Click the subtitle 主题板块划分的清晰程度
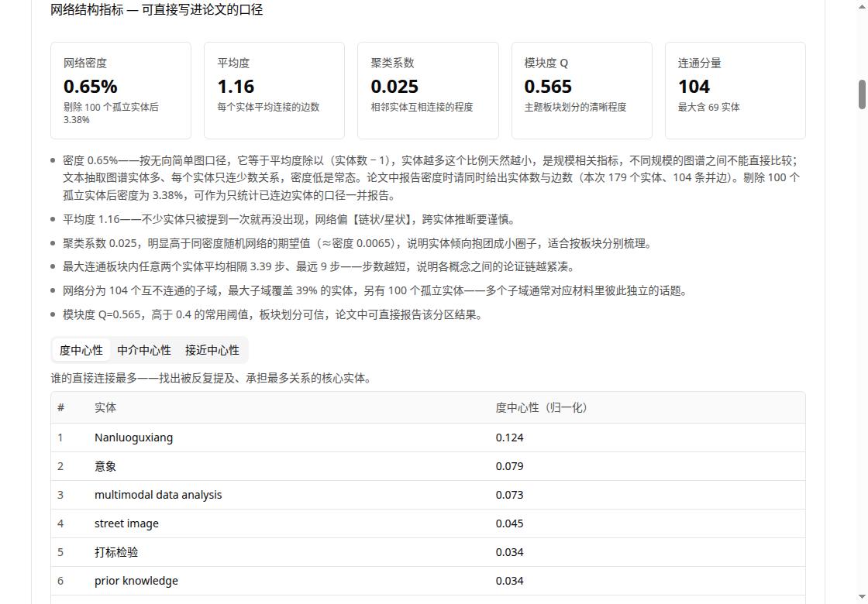The image size is (868, 604). click(575, 108)
